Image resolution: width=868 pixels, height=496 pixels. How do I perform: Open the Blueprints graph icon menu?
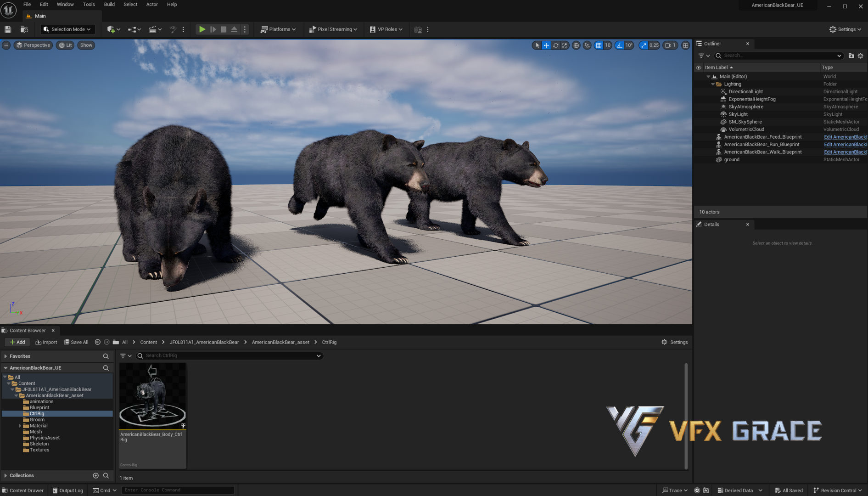134,29
